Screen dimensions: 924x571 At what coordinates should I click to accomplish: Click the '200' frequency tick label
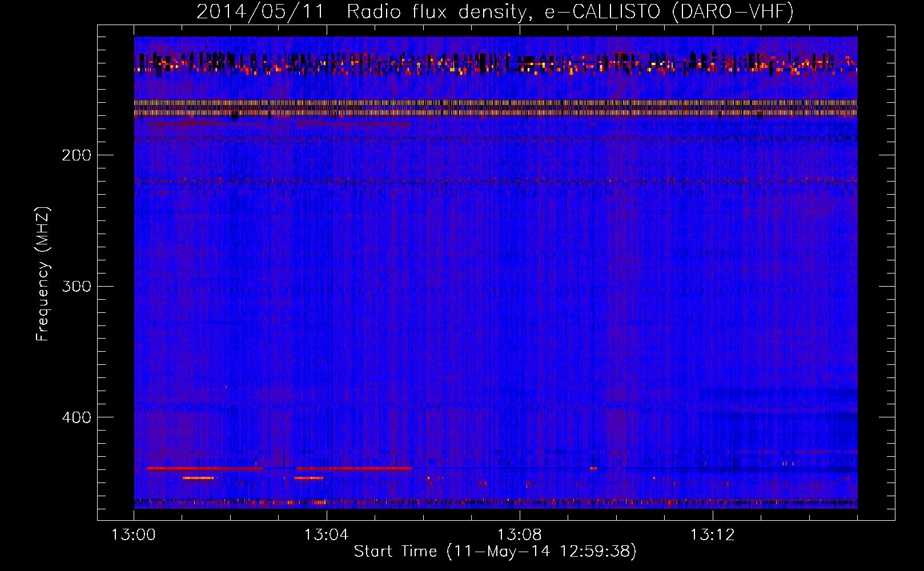[77, 155]
